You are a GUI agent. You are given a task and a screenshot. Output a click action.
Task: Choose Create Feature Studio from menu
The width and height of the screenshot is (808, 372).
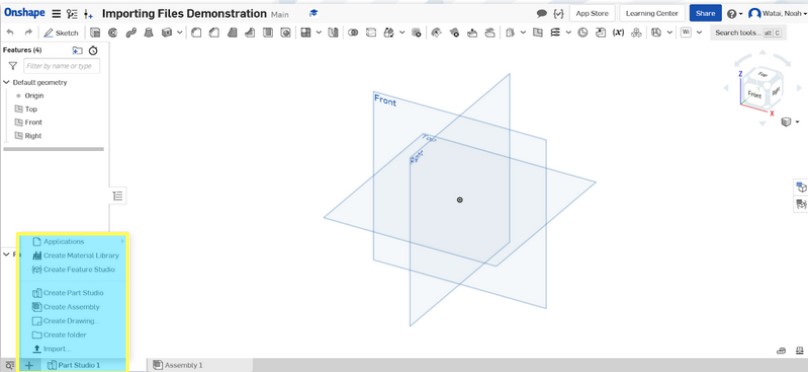point(73,269)
